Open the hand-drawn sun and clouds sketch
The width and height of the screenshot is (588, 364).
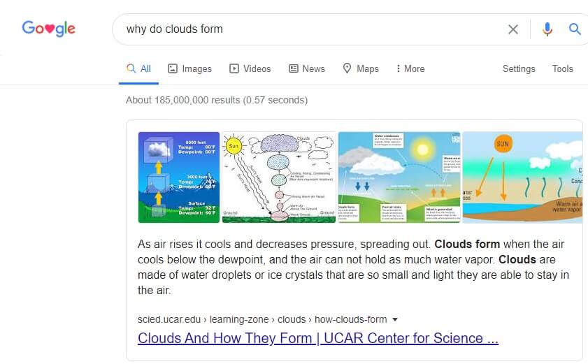click(x=279, y=177)
